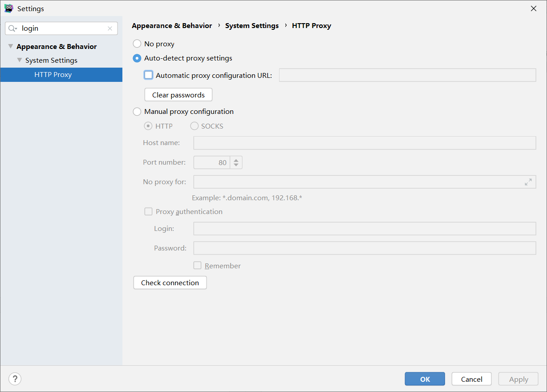Image resolution: width=547 pixels, height=392 pixels.
Task: Click the settings search input field
Action: 58,28
